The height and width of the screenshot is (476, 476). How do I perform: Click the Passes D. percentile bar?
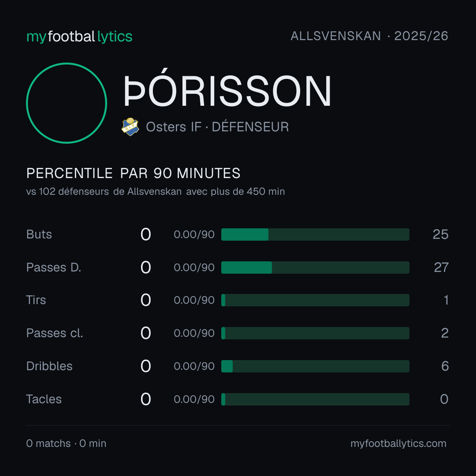coord(315,268)
